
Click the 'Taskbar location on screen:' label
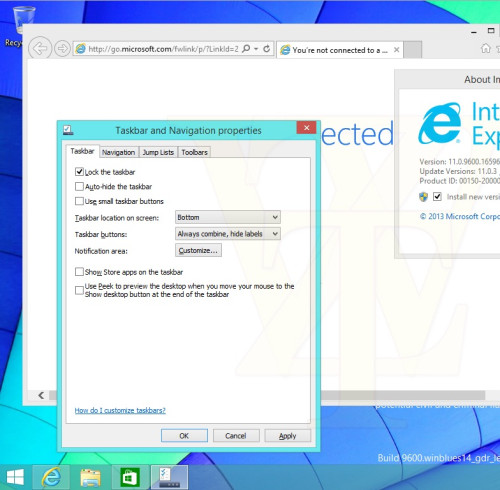(117, 218)
